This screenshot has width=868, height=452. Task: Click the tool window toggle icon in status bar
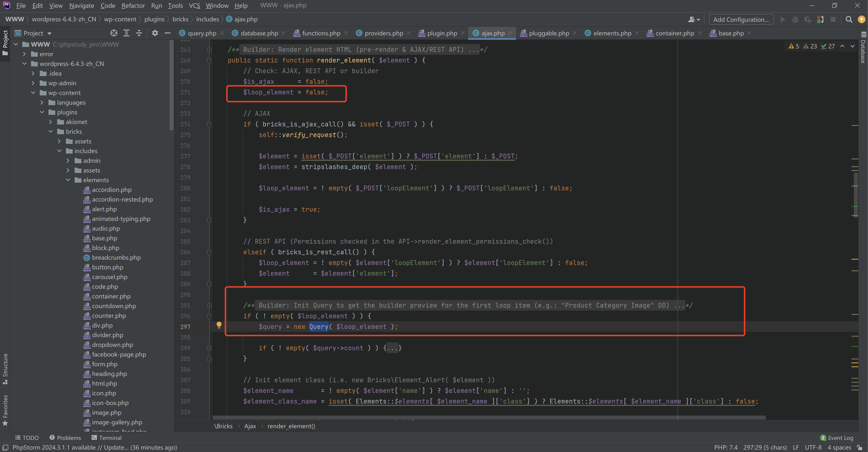(x=5, y=447)
